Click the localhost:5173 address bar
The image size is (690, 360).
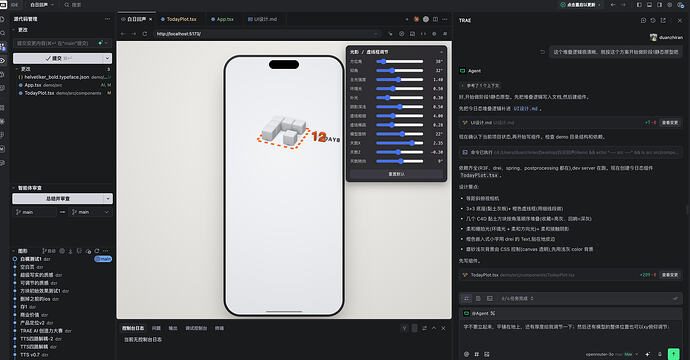268,34
